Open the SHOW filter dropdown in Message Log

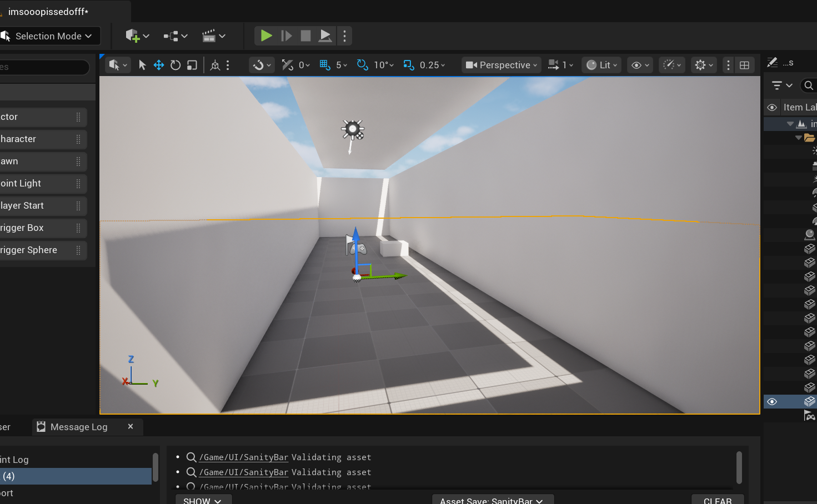click(x=203, y=499)
